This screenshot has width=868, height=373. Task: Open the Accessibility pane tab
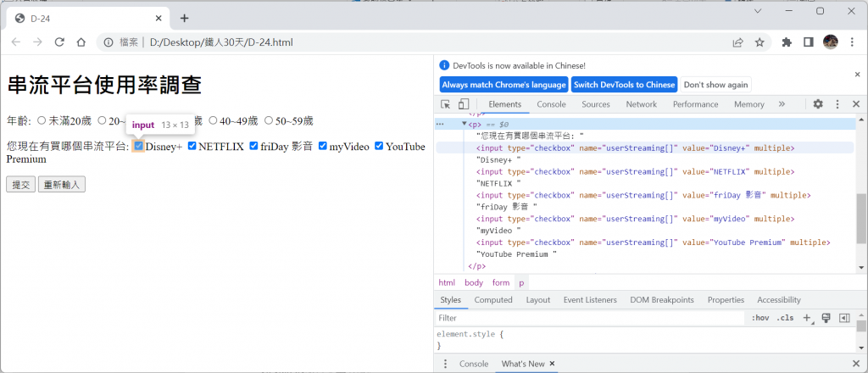(779, 300)
